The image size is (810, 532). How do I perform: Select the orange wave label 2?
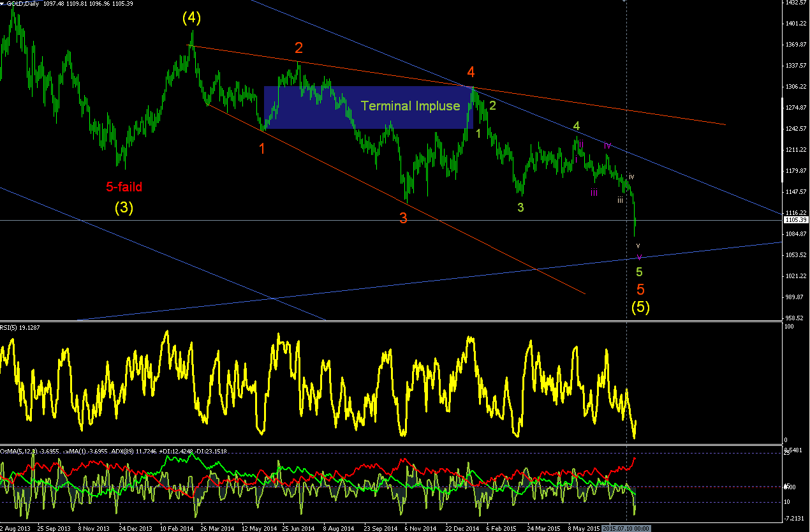[298, 47]
